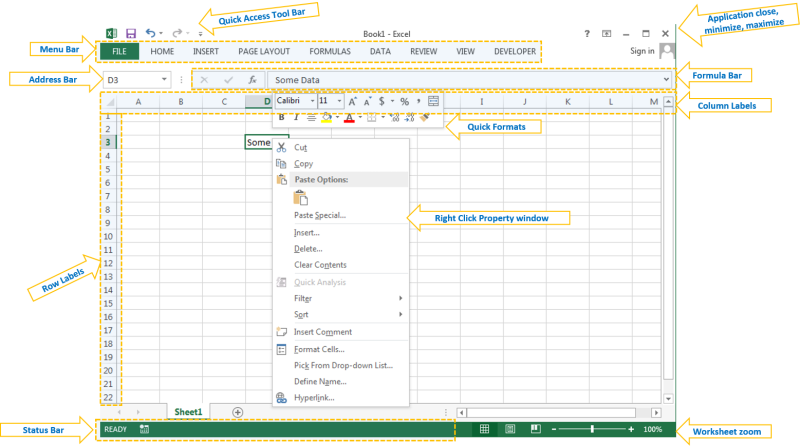Zoom out with the minus button

pos(554,429)
